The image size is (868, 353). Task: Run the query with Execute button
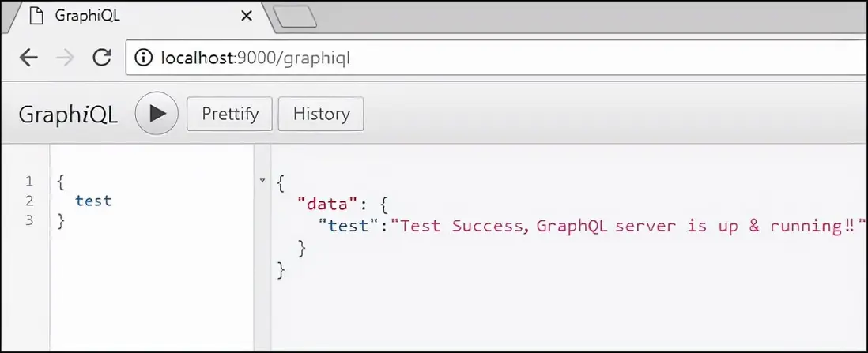pyautogui.click(x=157, y=114)
